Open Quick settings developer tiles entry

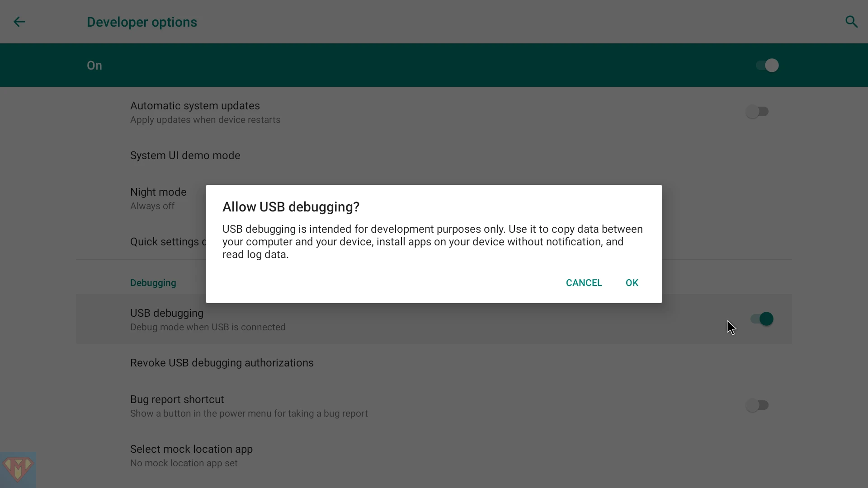[x=168, y=242]
